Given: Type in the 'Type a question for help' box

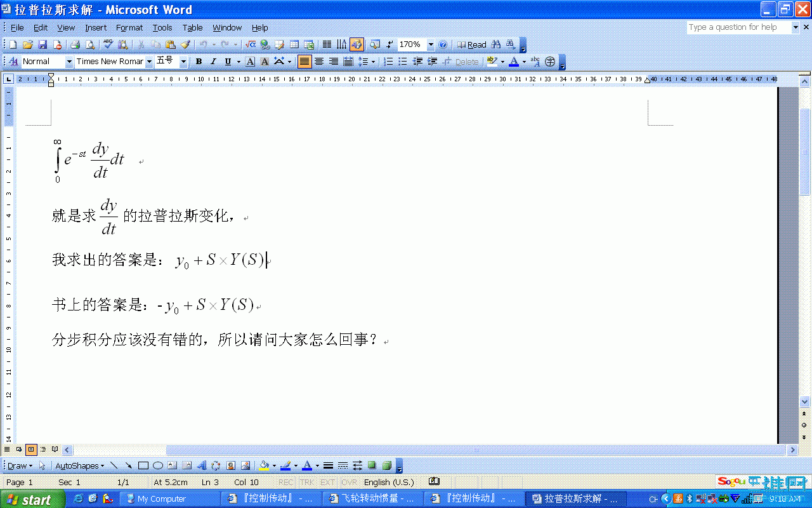Looking at the screenshot, I should point(738,27).
